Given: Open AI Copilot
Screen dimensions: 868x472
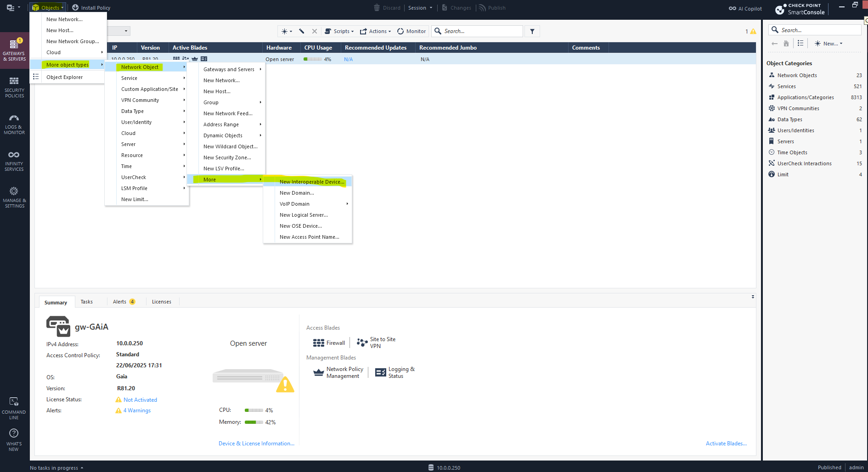Looking at the screenshot, I should click(x=745, y=8).
